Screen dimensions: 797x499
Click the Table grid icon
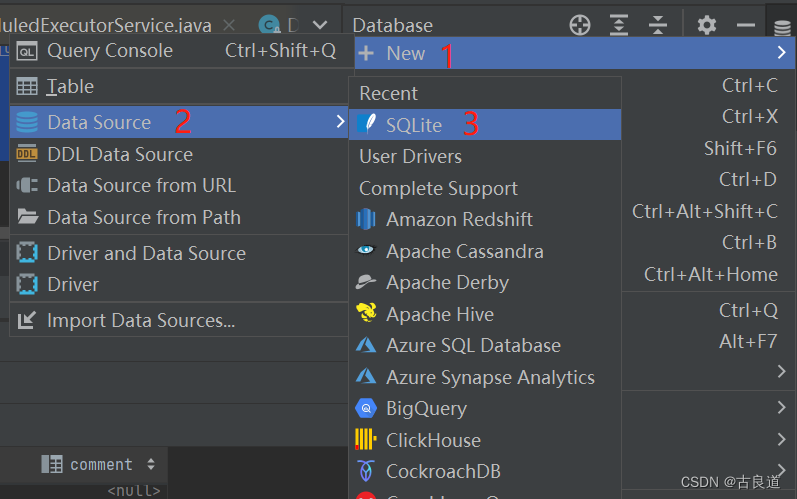(26, 86)
